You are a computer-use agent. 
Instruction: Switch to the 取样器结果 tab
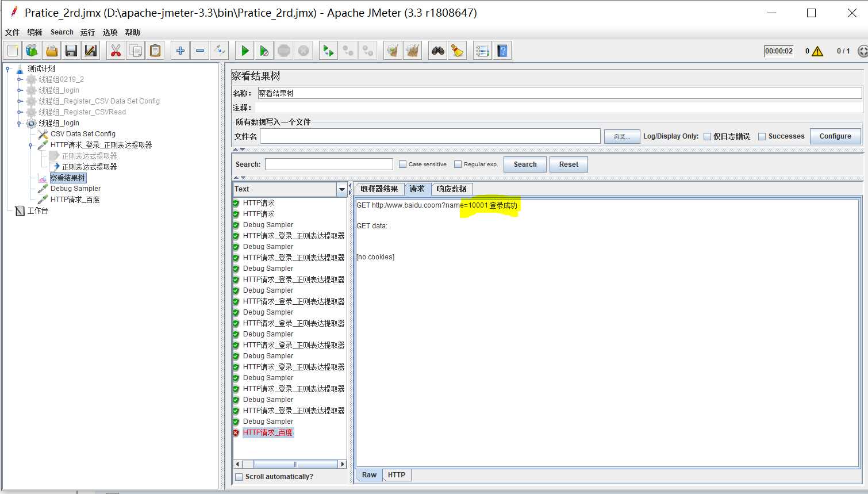pos(379,189)
